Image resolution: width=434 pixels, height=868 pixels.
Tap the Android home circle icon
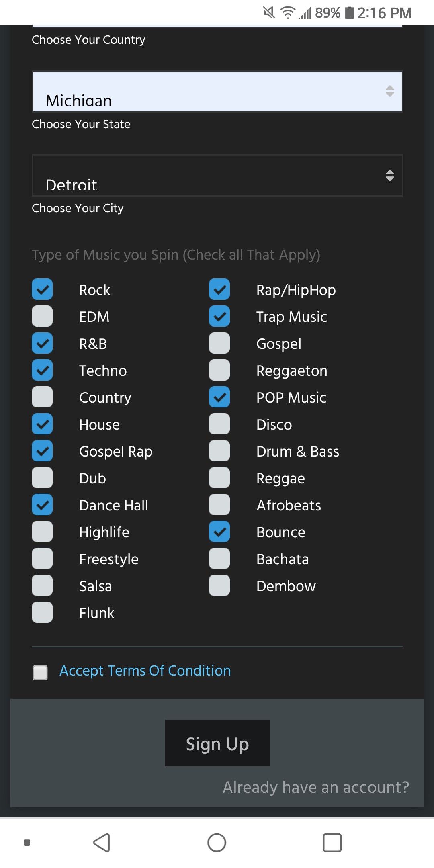pyautogui.click(x=217, y=842)
